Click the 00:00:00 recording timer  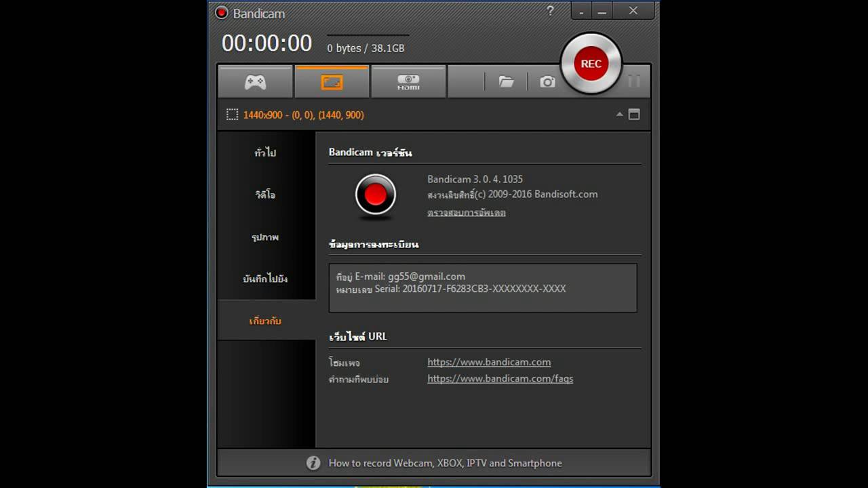click(x=267, y=43)
